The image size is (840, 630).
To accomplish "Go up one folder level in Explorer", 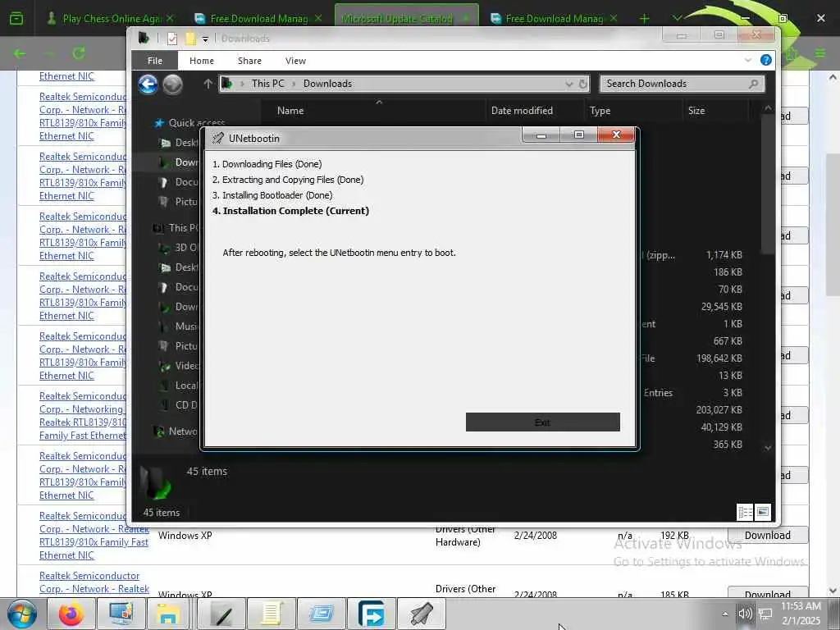I will pos(208,84).
